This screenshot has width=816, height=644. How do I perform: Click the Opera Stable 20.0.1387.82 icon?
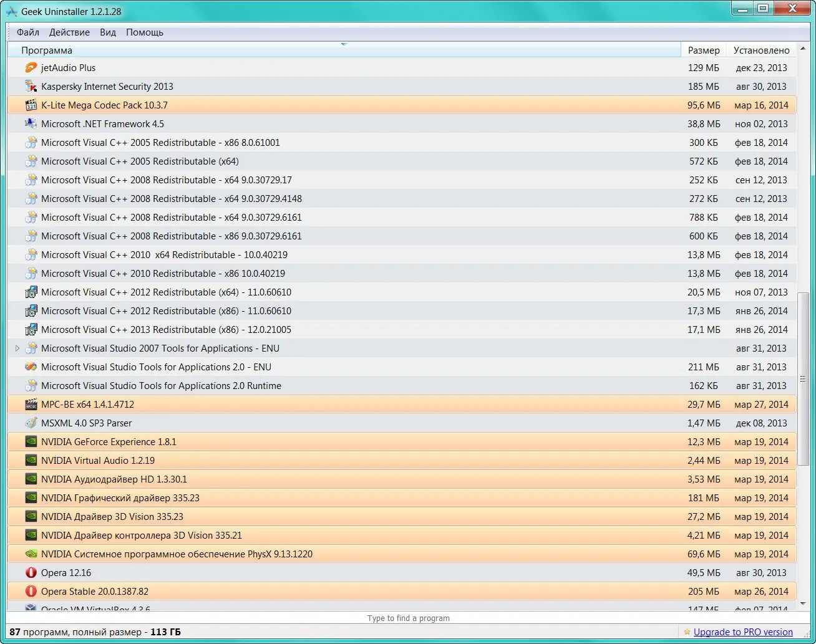pos(31,591)
